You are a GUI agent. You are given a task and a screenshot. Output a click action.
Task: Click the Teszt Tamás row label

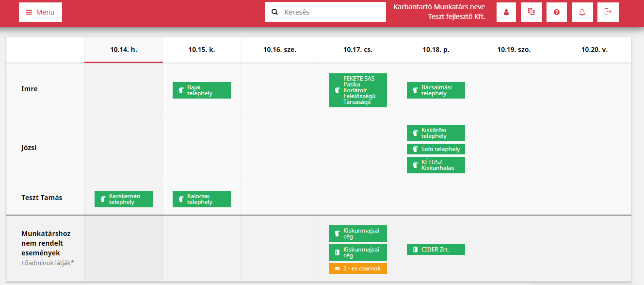pos(42,198)
